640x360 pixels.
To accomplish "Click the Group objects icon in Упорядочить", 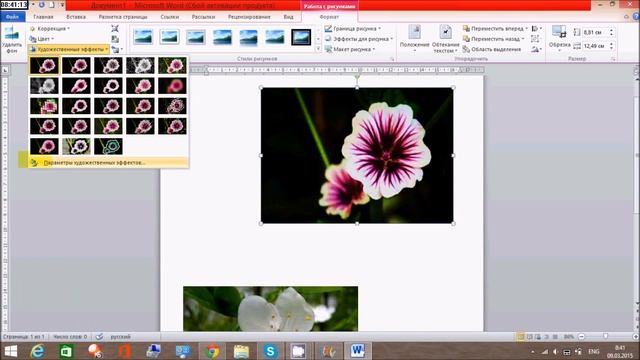I will coord(535,39).
